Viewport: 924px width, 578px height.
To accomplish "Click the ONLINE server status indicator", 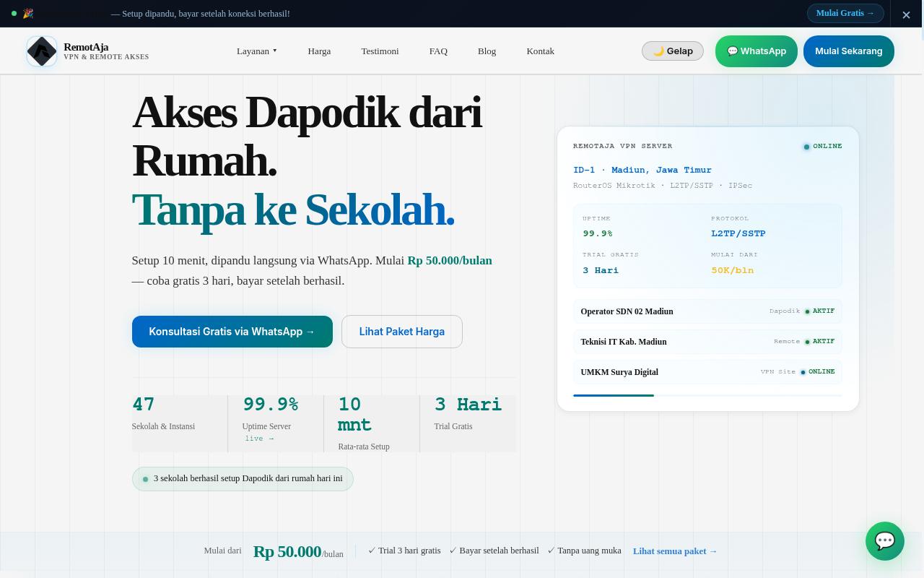I will coord(823,146).
